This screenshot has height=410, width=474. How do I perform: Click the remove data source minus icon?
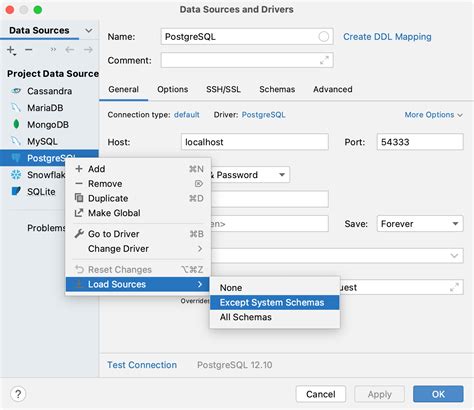pyautogui.click(x=29, y=50)
